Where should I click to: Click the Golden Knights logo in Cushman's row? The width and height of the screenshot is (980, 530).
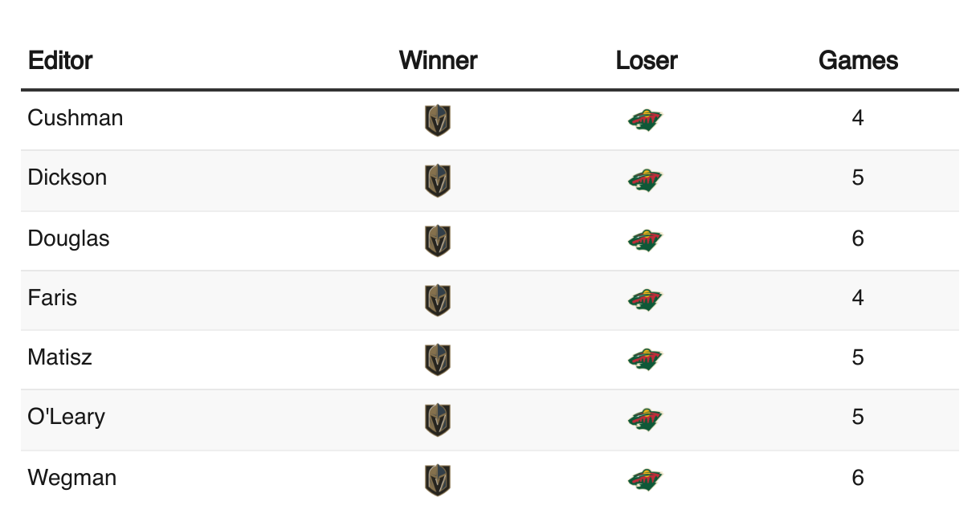click(438, 120)
